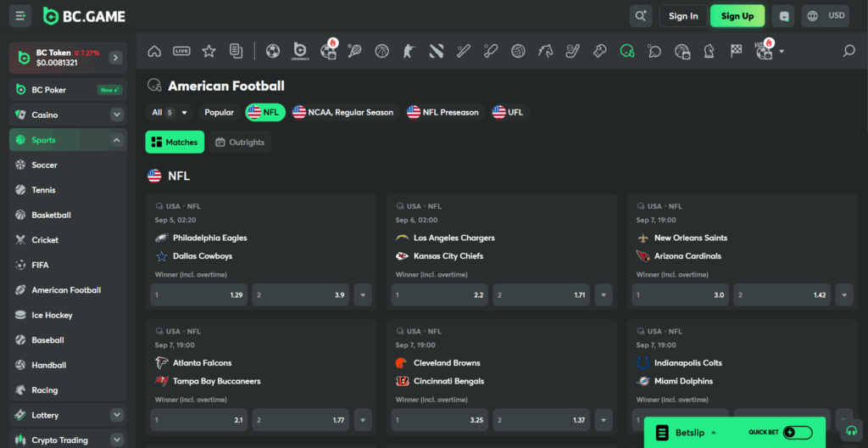Viewport: 868px width, 448px height.
Task: Click the Sign Up button
Action: [737, 15]
